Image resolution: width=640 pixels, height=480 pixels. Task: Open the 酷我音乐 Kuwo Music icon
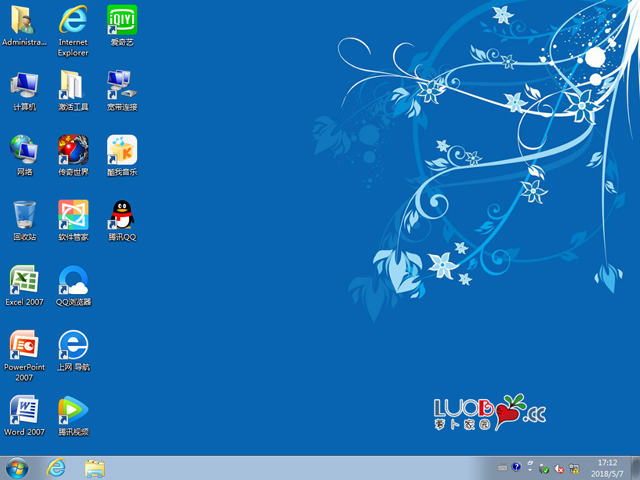pyautogui.click(x=122, y=150)
